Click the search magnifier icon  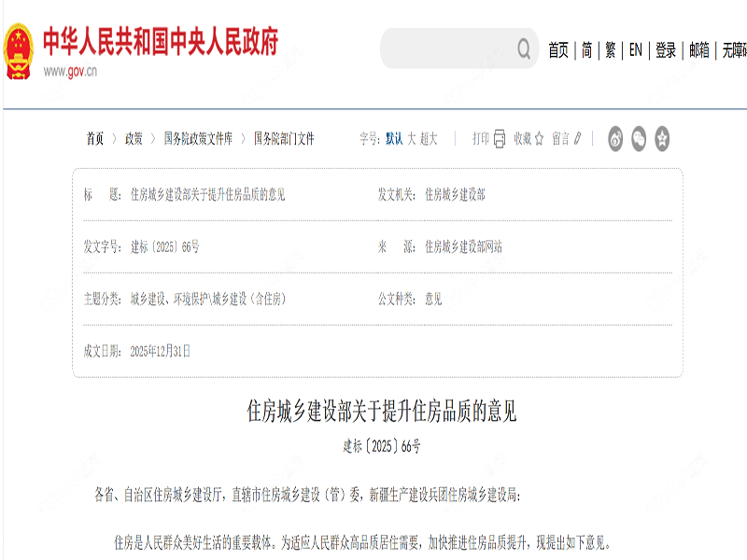coord(525,49)
